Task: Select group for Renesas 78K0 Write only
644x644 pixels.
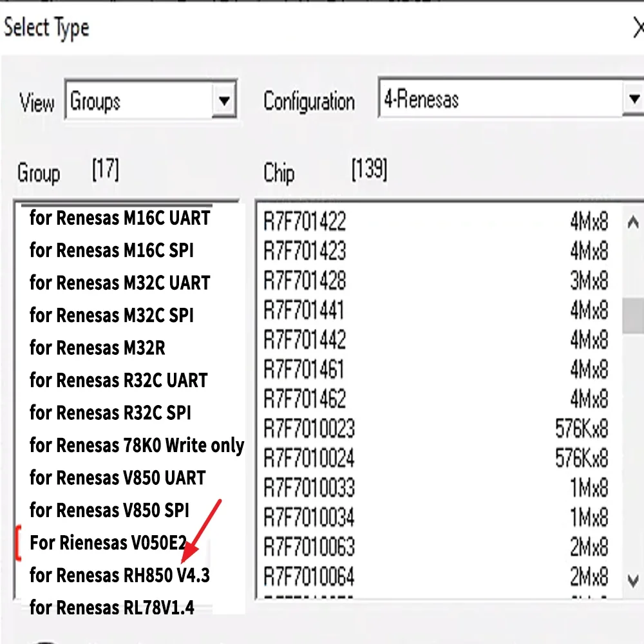Action: coord(137,445)
